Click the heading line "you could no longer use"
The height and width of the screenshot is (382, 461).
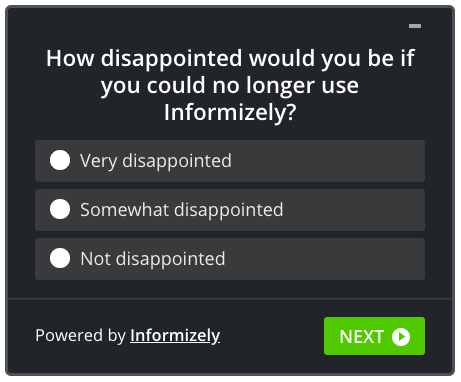230,86
